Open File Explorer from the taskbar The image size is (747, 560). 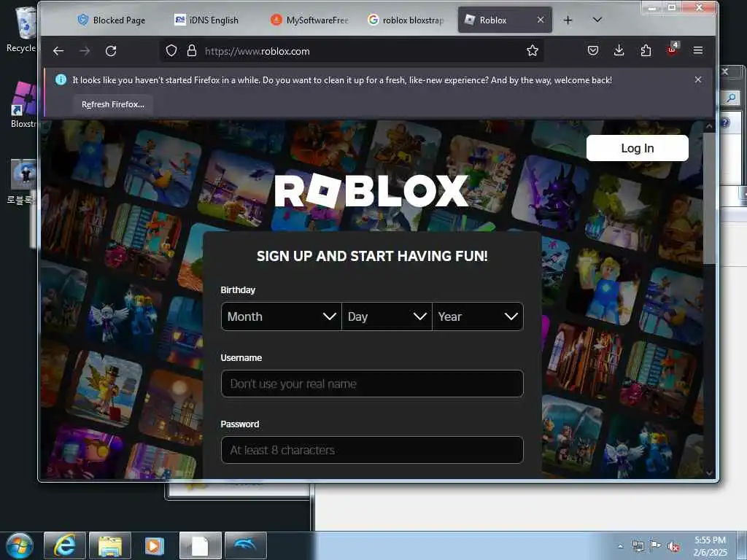click(110, 545)
